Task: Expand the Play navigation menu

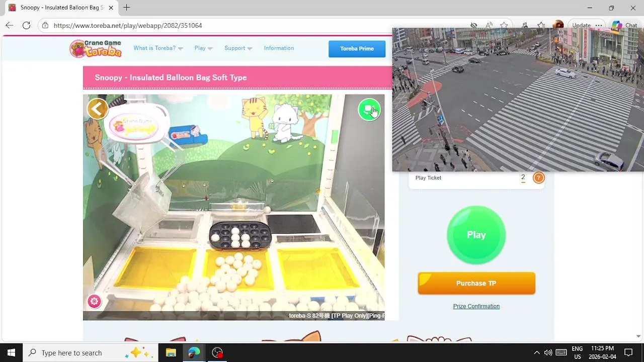Action: 203,48
